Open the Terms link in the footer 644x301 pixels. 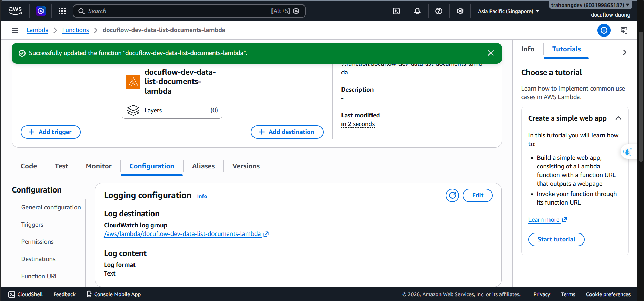(568, 294)
